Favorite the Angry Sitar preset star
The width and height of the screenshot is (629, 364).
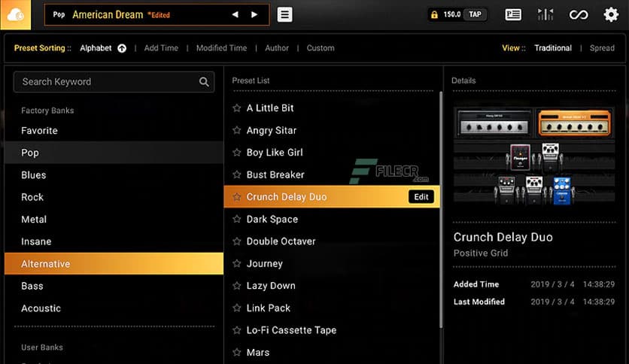click(x=237, y=130)
